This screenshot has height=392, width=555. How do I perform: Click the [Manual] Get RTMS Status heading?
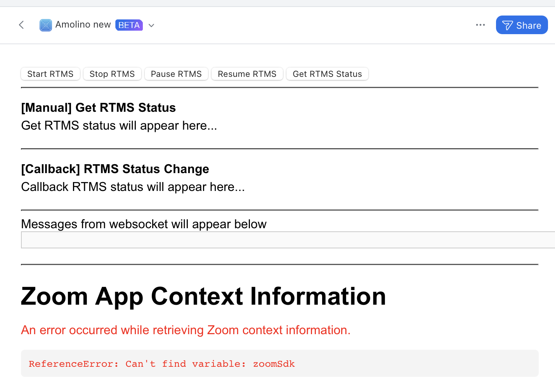(99, 108)
